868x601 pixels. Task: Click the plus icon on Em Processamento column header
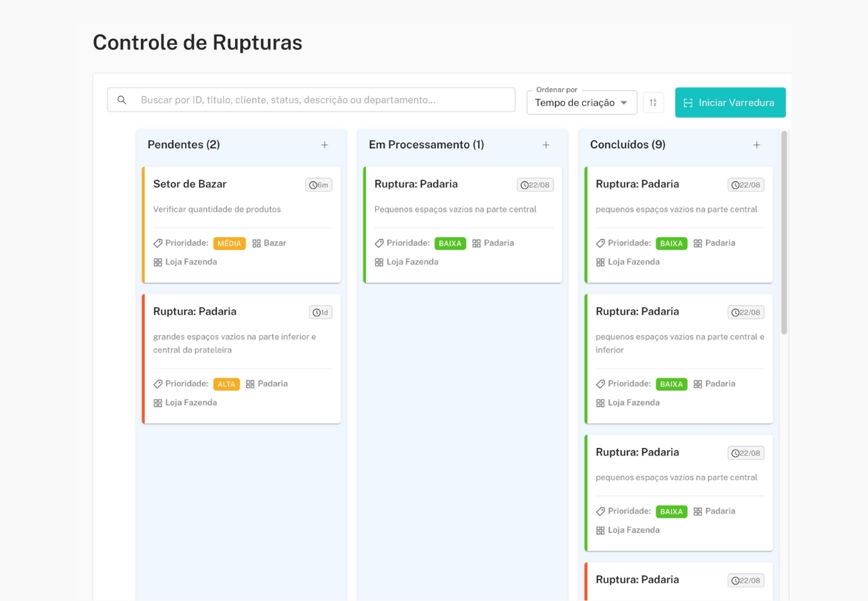(x=546, y=144)
